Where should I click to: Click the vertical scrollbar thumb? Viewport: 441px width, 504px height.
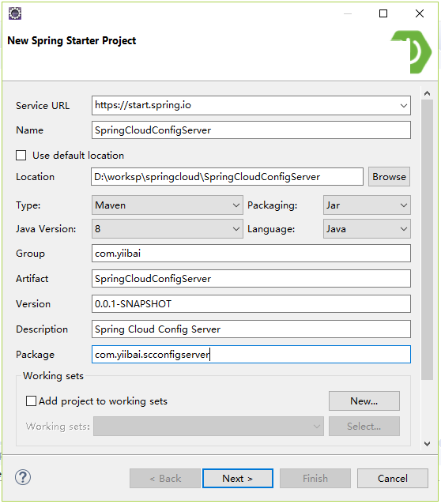427,239
